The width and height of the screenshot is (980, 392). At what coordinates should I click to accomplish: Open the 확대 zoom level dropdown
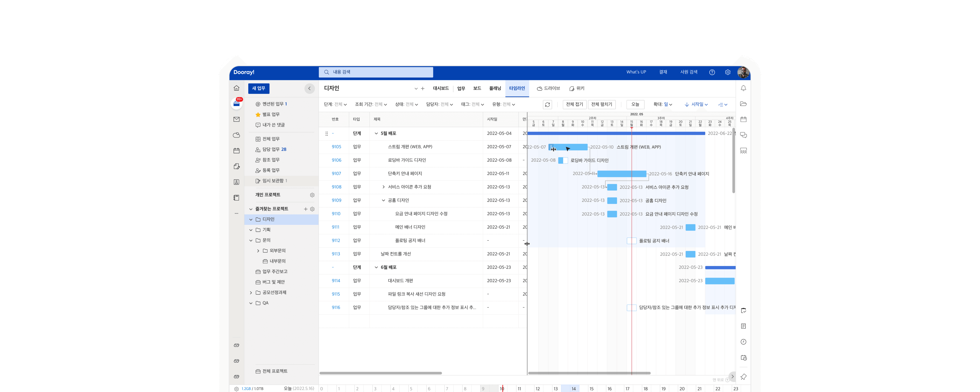(x=663, y=104)
